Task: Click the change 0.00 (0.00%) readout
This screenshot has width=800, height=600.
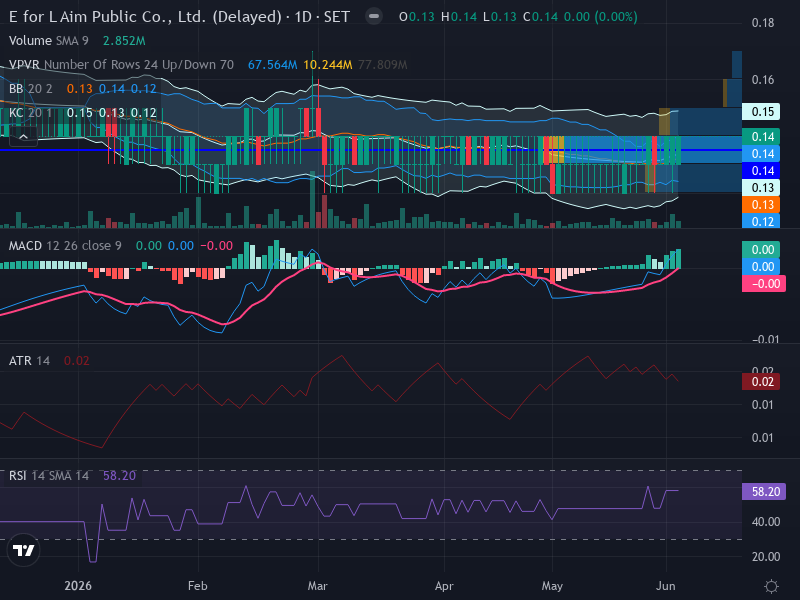Action: click(601, 17)
